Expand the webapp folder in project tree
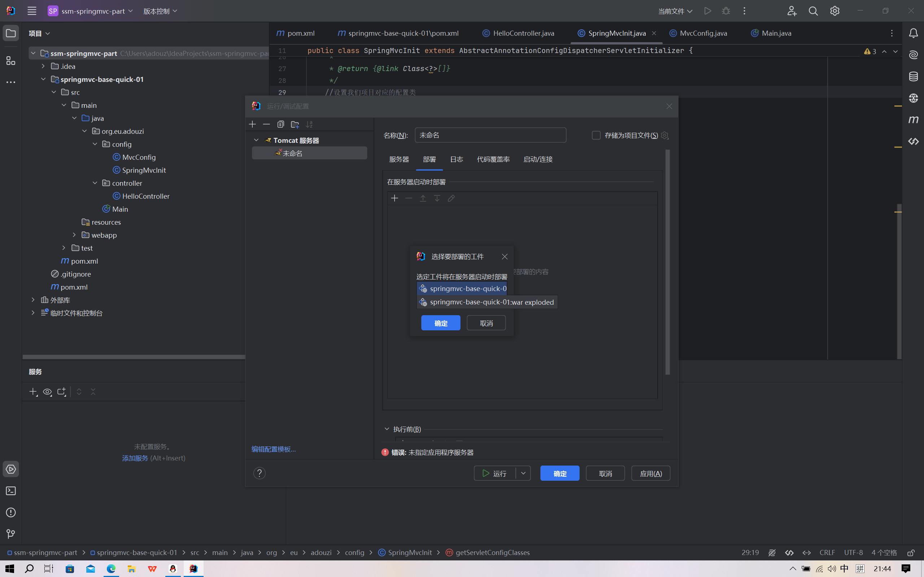 pyautogui.click(x=74, y=235)
